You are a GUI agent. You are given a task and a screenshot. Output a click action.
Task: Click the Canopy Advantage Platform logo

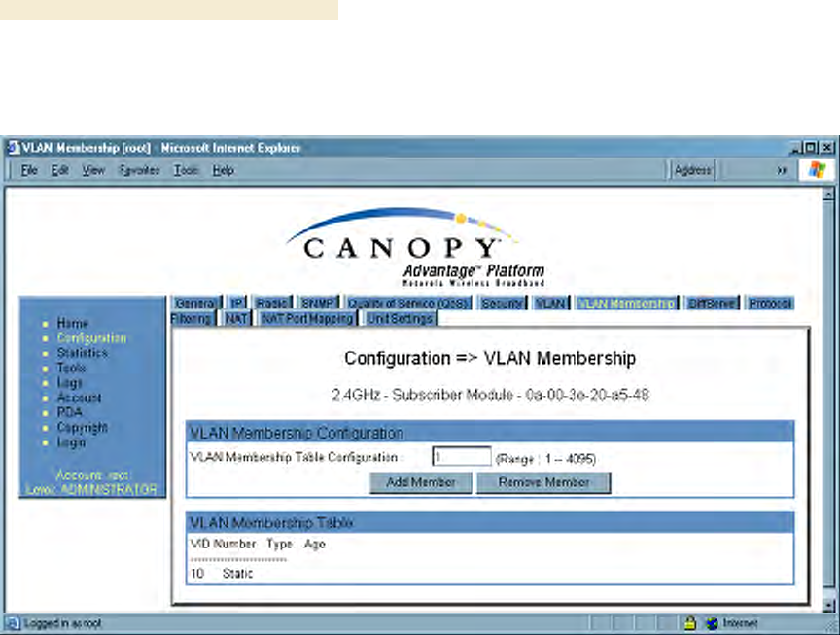tap(415, 248)
